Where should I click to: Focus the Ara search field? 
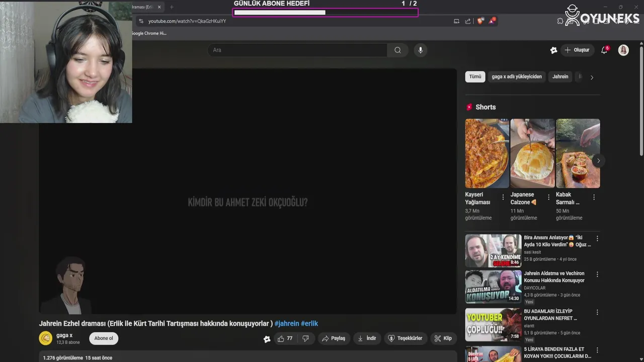pyautogui.click(x=297, y=50)
